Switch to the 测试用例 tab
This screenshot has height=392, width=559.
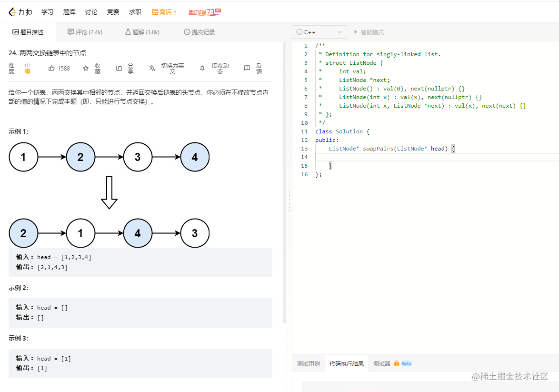pos(309,363)
